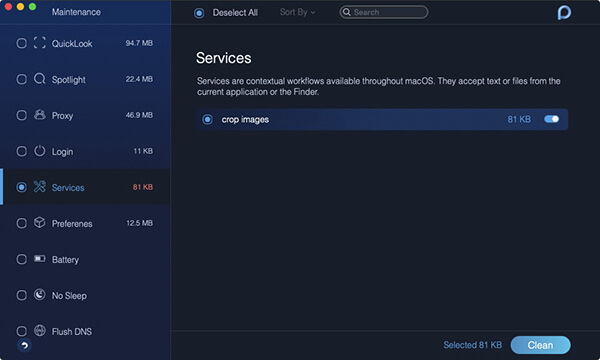Click the Login power icon

[x=39, y=151]
